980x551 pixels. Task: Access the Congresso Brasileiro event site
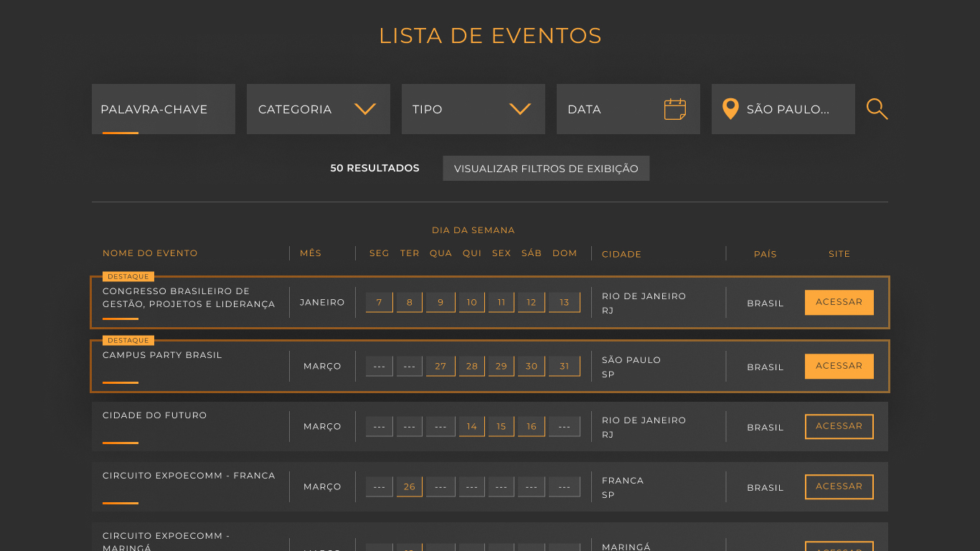(x=839, y=302)
